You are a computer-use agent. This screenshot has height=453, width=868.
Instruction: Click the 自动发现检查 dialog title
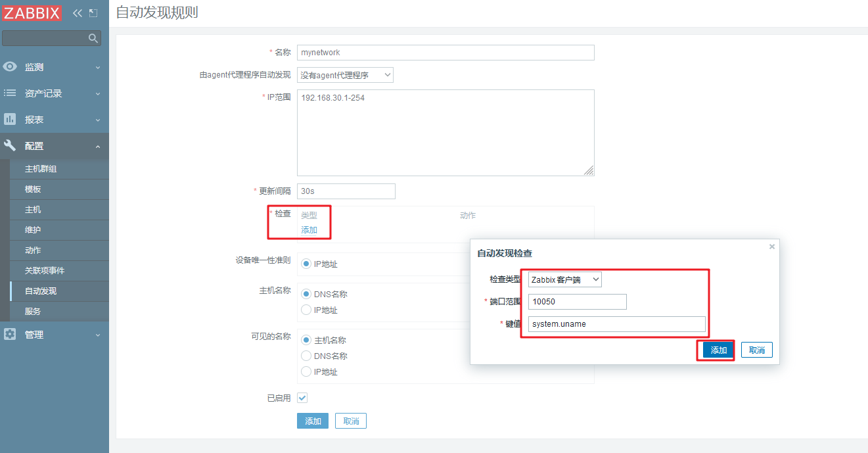505,253
